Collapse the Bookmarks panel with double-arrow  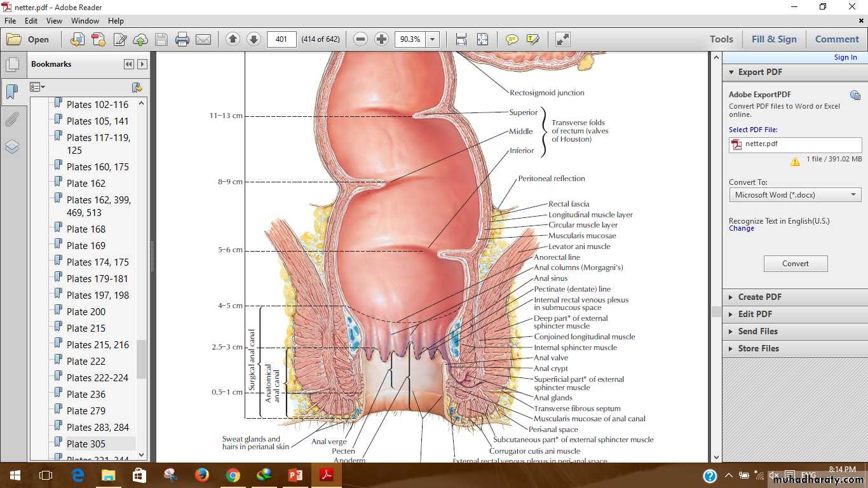[129, 64]
